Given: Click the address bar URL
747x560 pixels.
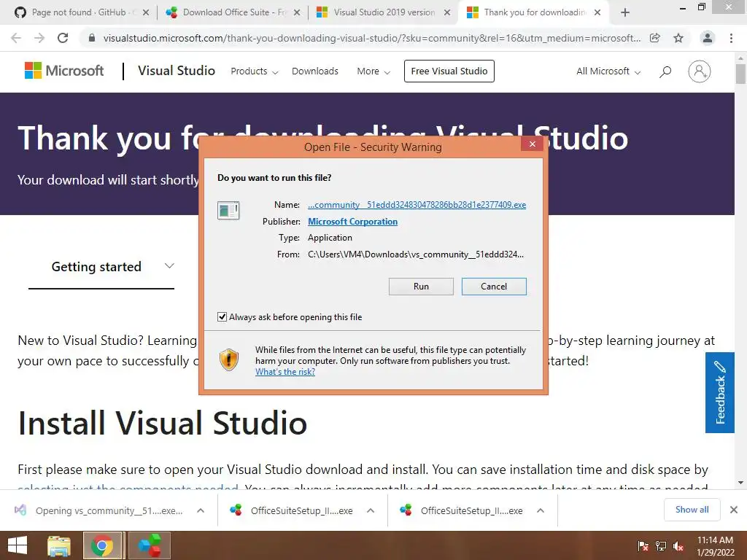Looking at the screenshot, I should pos(371,38).
